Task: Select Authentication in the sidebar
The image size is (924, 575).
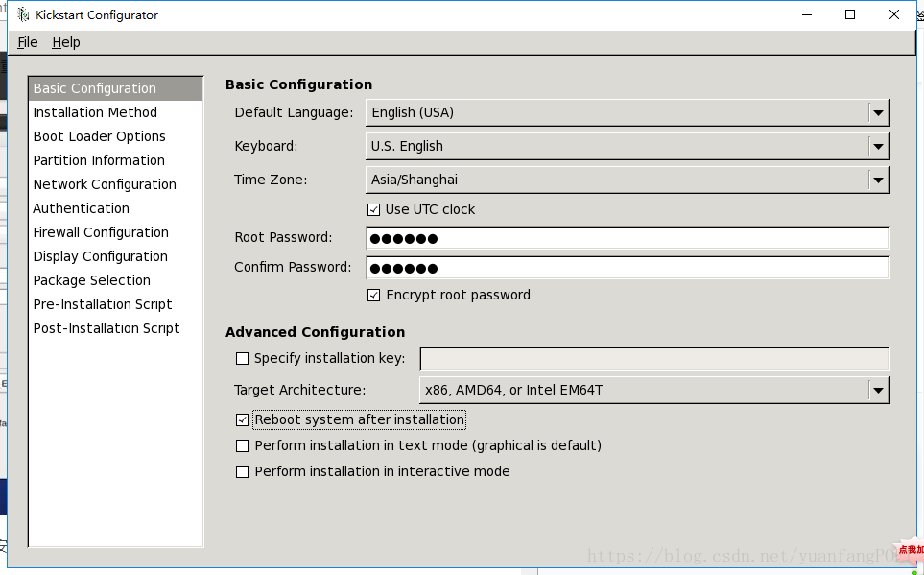Action: click(115, 208)
